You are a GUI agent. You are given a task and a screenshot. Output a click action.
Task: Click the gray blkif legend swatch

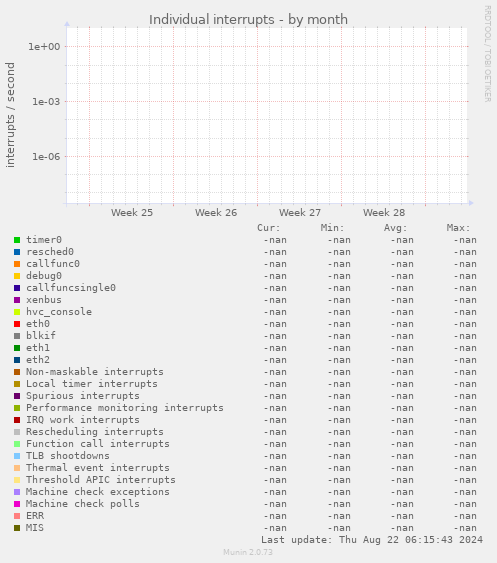click(x=17, y=336)
